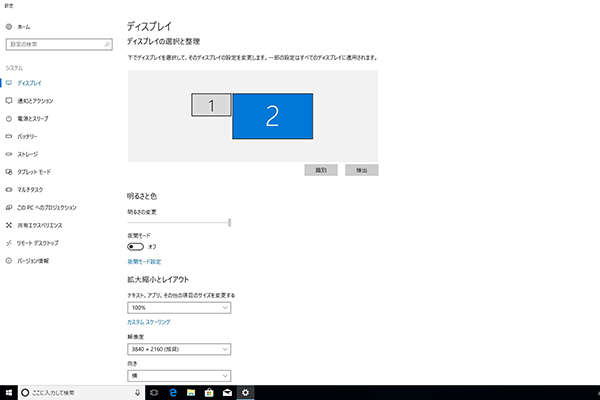The height and width of the screenshot is (400, 600).
Task: Open 共有エクスペリエンス in the sidebar
Action: (x=40, y=225)
